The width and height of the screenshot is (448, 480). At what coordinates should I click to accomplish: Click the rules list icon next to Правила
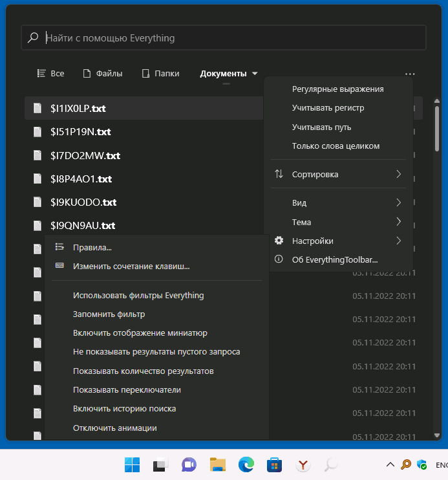click(59, 246)
